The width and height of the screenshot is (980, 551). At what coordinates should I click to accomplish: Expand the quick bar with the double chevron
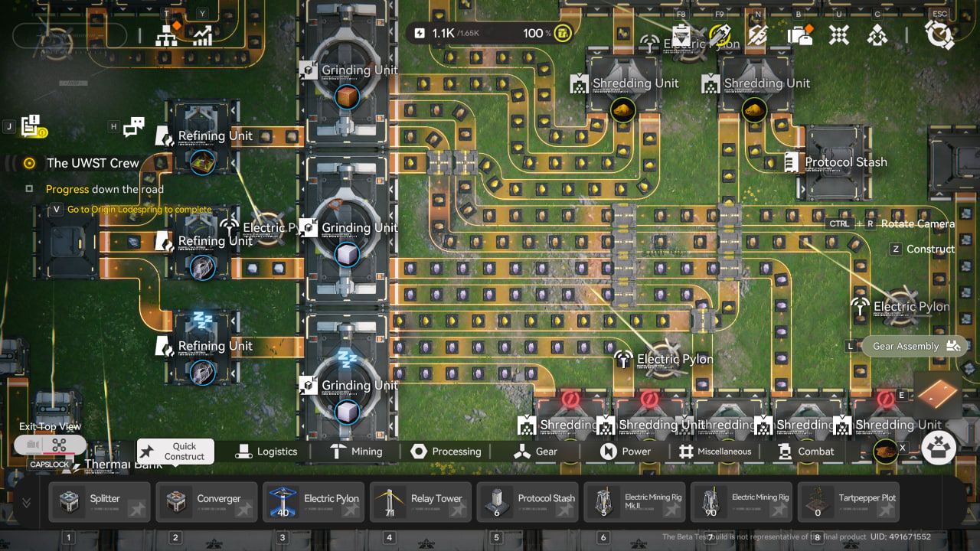click(x=27, y=503)
